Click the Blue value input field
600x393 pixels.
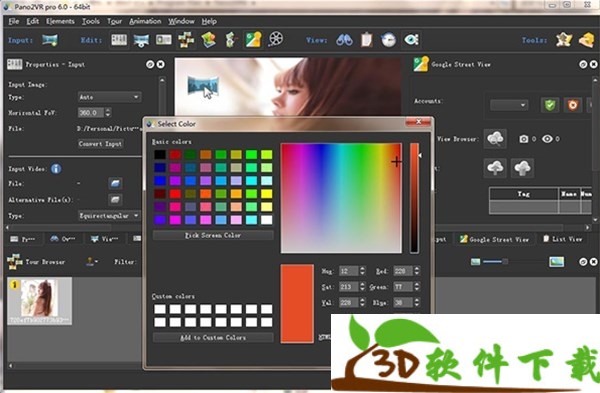[x=403, y=302]
